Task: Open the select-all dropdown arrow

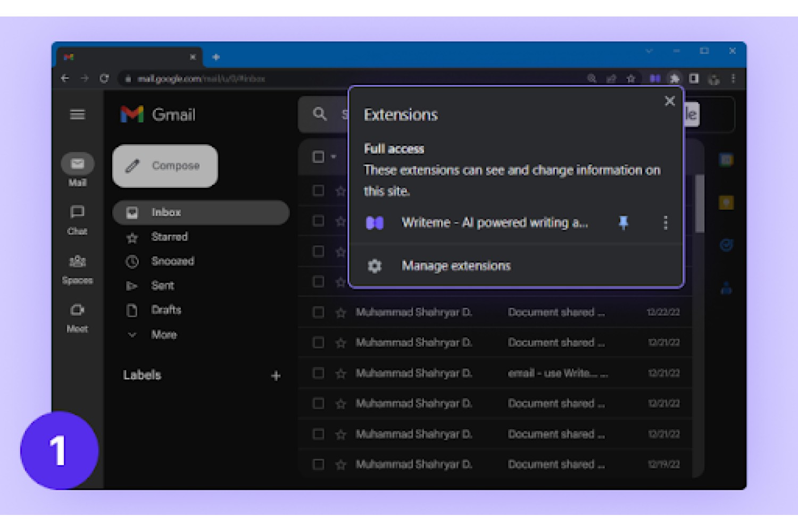Action: click(334, 157)
